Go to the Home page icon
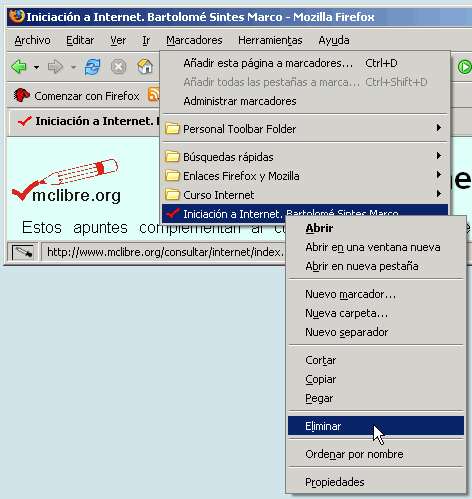This screenshot has height=499, width=472. 145,67
